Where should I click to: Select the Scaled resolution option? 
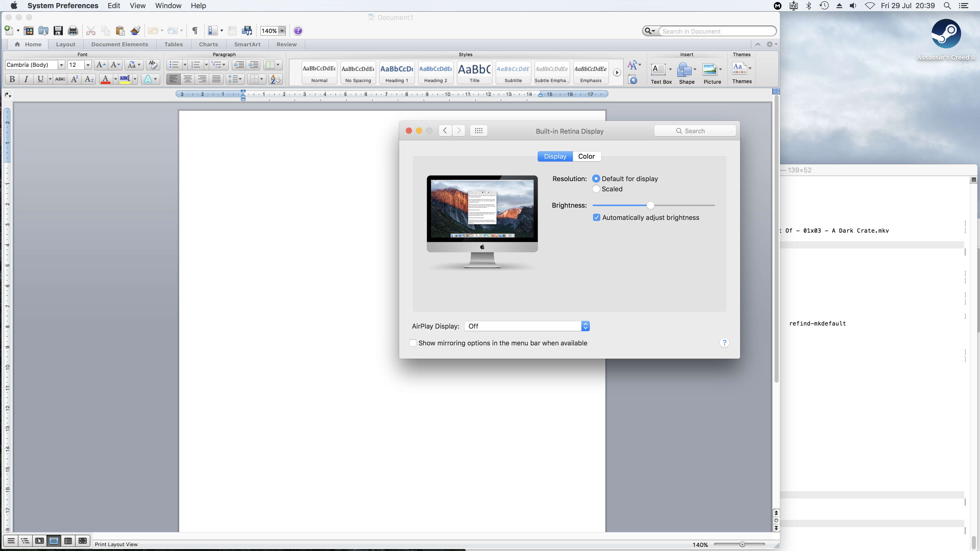(596, 189)
